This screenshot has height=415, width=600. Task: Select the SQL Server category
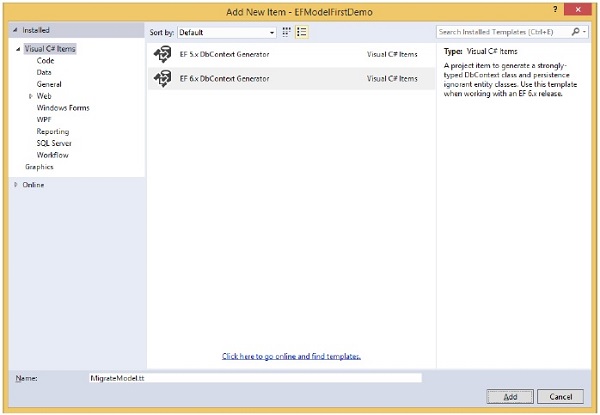54,144
